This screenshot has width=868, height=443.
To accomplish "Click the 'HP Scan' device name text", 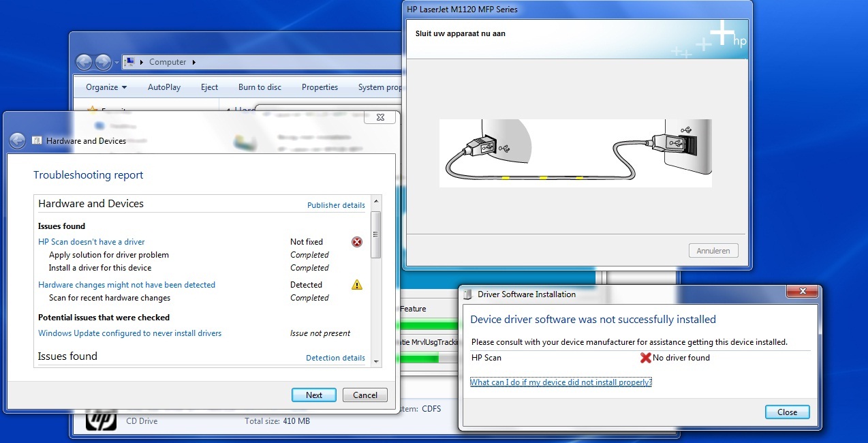I will (x=486, y=358).
